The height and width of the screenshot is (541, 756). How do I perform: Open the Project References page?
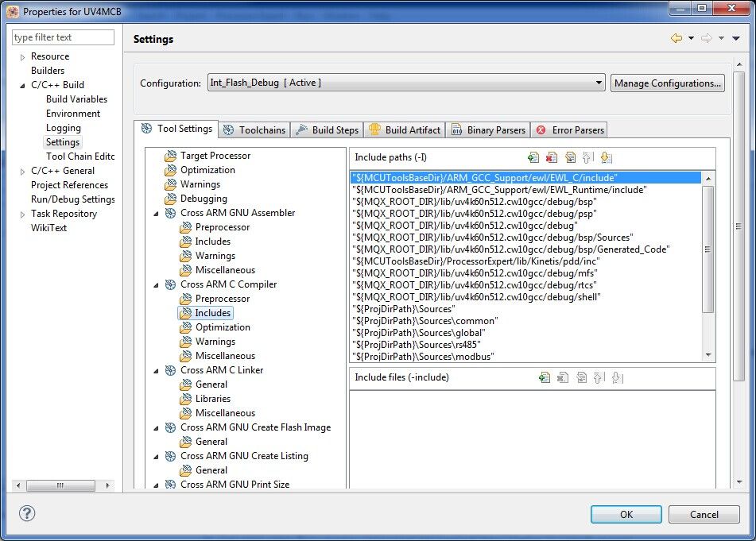coord(69,185)
